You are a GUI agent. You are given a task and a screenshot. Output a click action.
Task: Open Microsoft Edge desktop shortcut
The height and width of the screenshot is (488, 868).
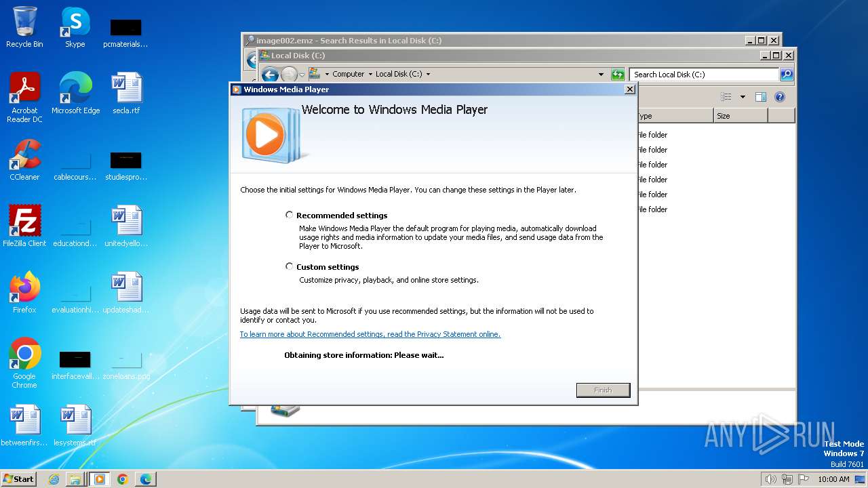tap(75, 94)
